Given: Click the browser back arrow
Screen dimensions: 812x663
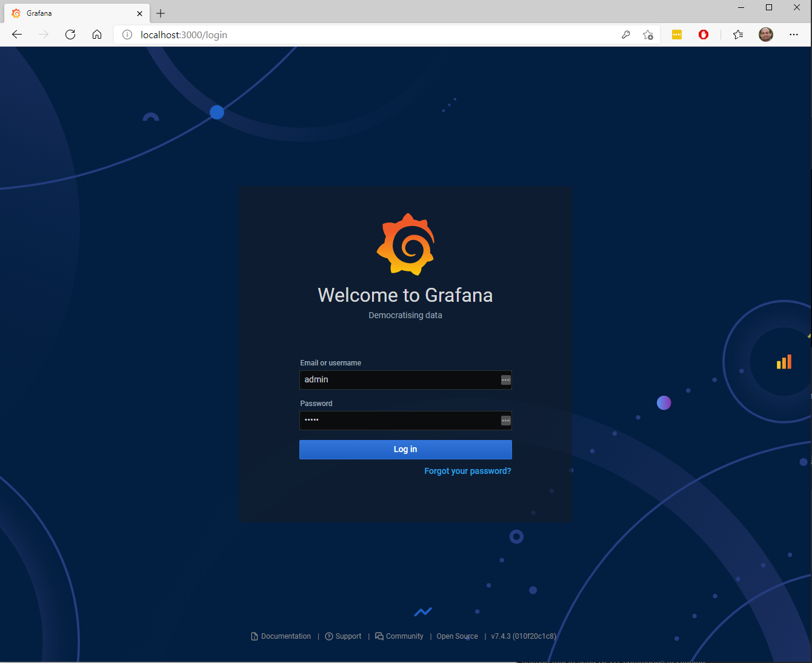Looking at the screenshot, I should (17, 35).
